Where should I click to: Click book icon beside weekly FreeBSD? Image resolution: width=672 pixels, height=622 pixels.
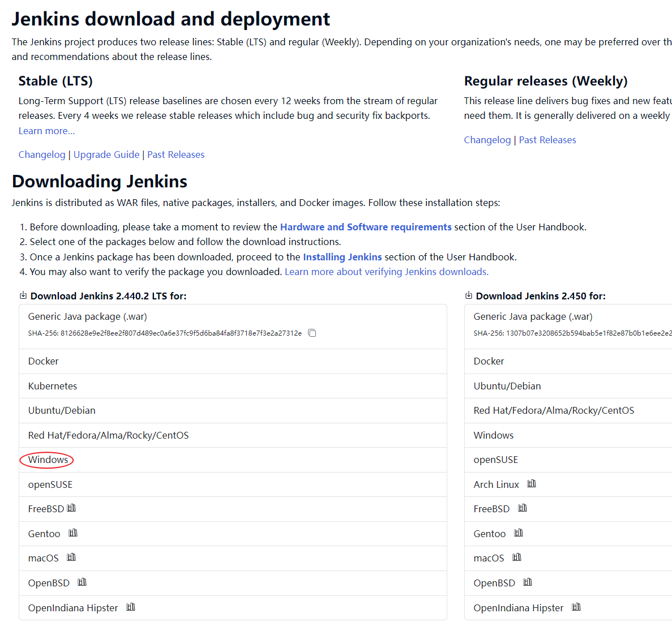tap(523, 508)
